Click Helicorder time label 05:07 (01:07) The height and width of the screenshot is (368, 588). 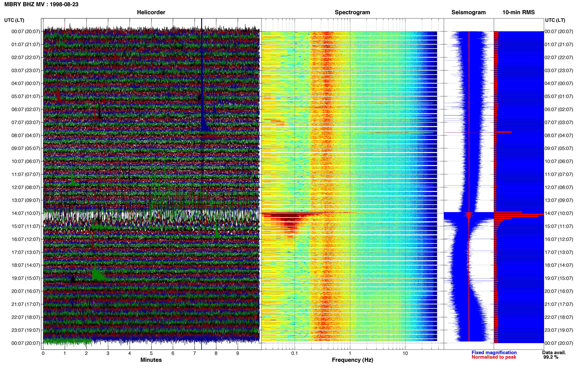click(26, 96)
